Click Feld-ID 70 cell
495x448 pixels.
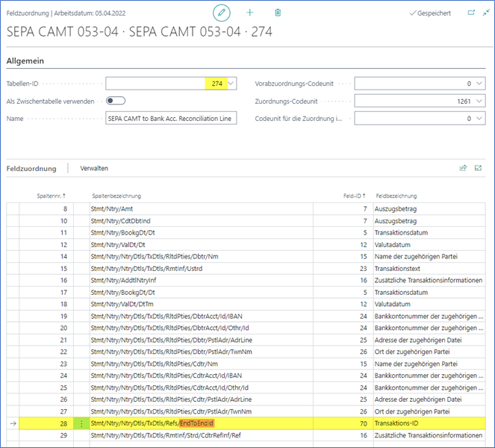click(343, 423)
